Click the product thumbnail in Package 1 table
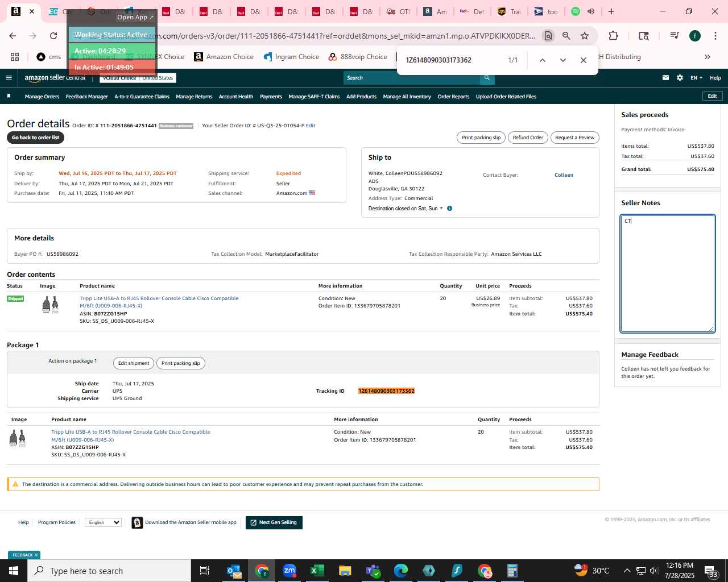Viewport: 728px width, 582px height. point(18,438)
